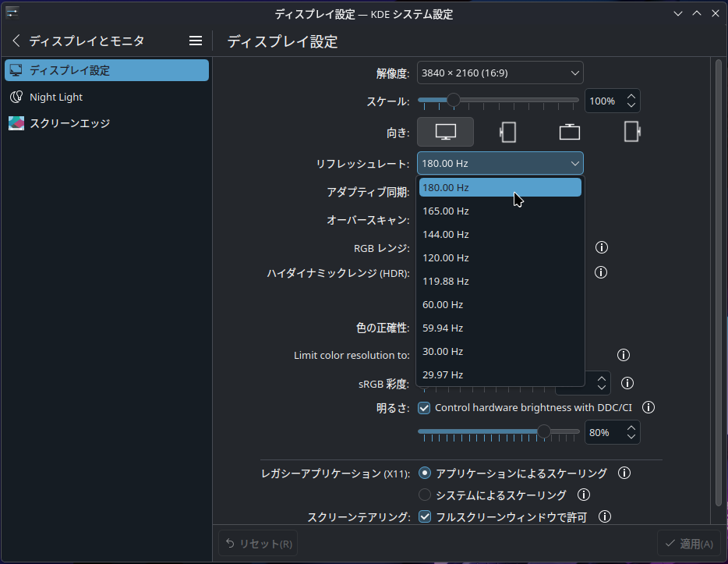Disable フルスクリーンウィンドウで許可 for screen tearing
The width and height of the screenshot is (728, 564).
pyautogui.click(x=423, y=516)
